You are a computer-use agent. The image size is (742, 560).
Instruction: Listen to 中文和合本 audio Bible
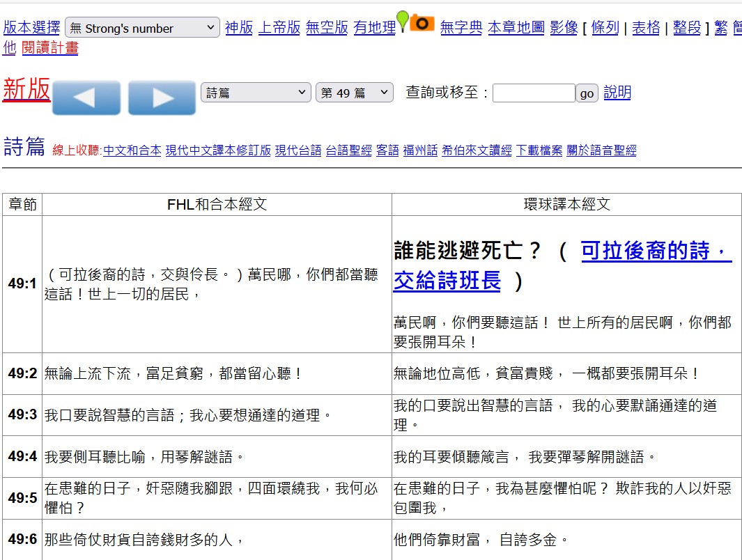(132, 150)
